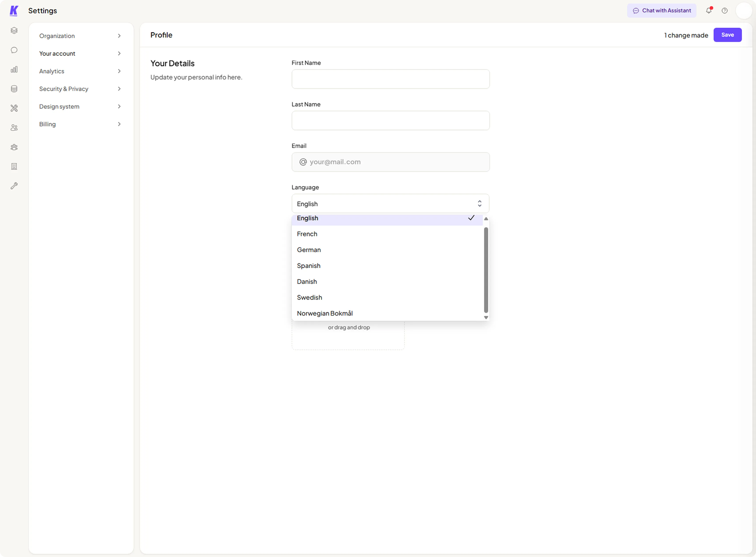Expand the Your account section
Viewport: 756px width, 557px height.
pos(80,53)
